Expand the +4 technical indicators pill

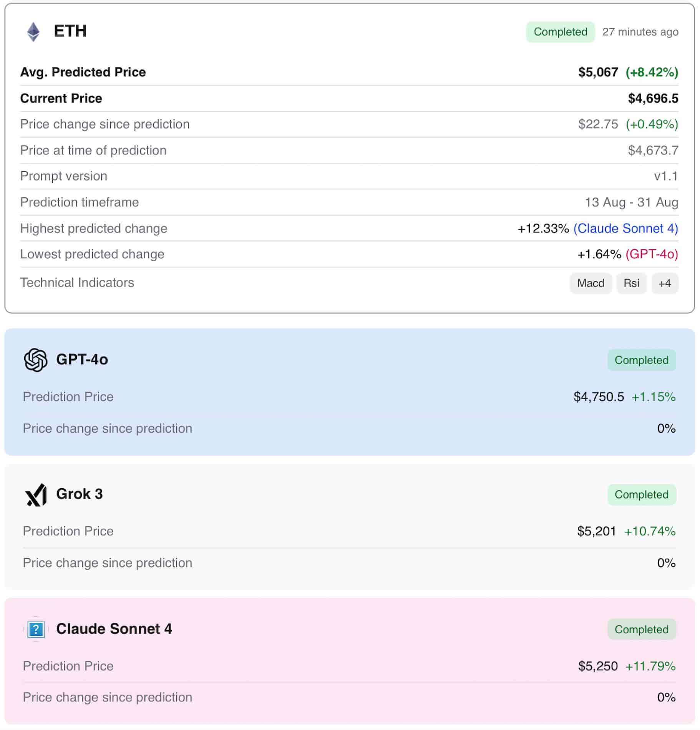coord(665,283)
